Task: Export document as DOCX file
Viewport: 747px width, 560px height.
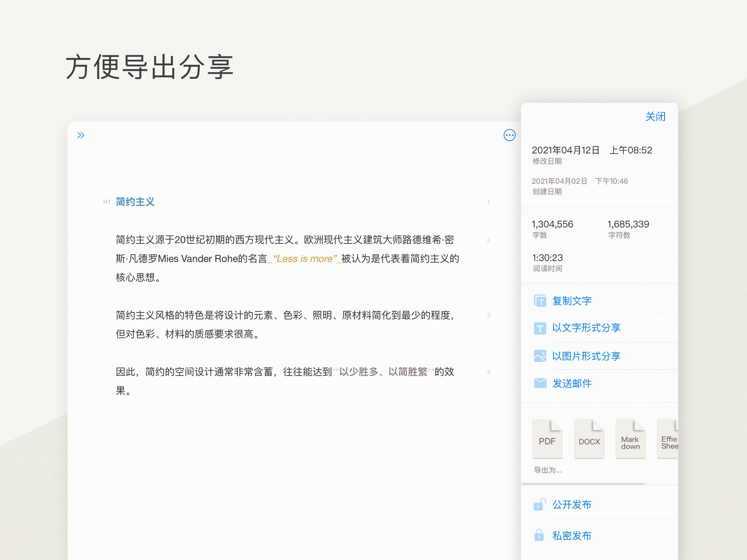Action: pos(589,439)
